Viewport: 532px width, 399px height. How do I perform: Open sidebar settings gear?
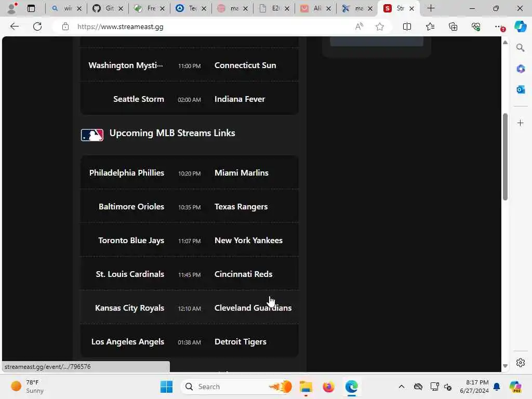(x=521, y=363)
